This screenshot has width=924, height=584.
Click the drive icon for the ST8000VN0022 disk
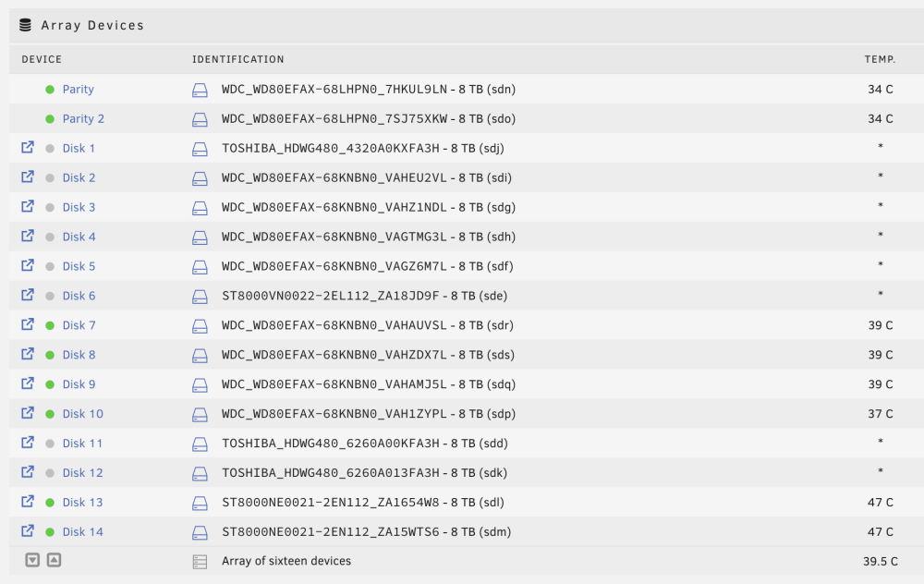200,297
